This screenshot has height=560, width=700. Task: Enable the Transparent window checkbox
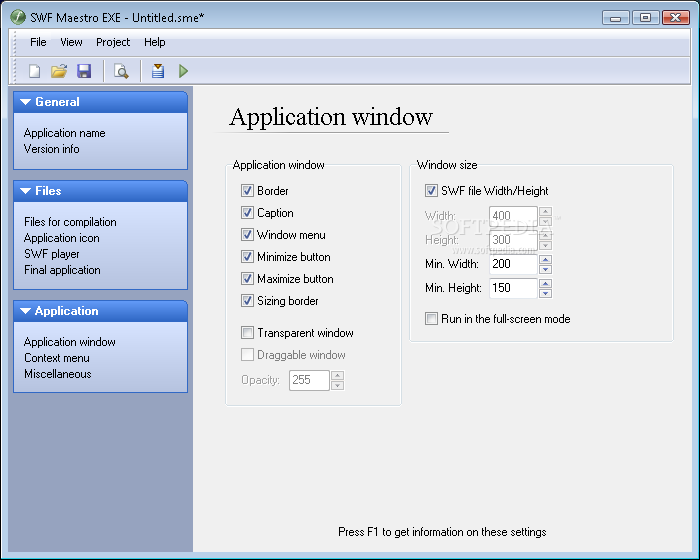click(247, 333)
